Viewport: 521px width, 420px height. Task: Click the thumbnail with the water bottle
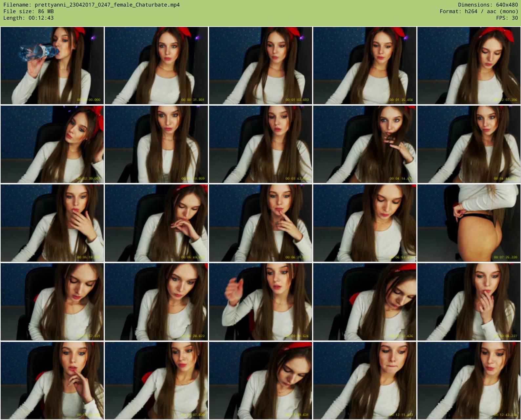52,66
